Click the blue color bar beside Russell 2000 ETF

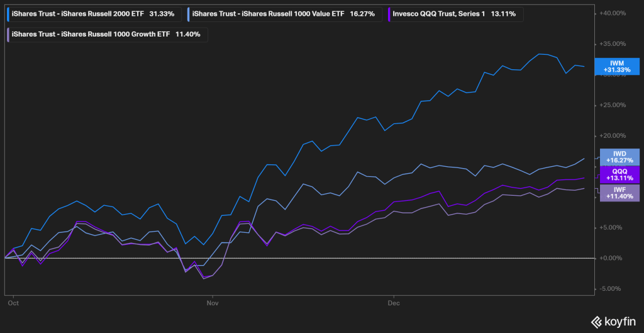pyautogui.click(x=8, y=13)
